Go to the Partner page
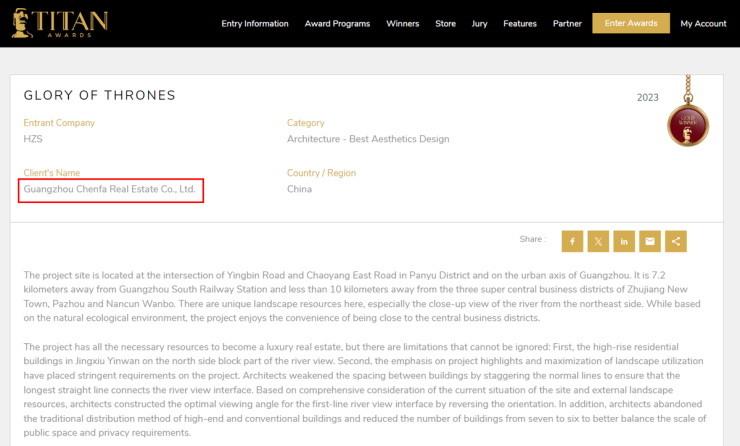 (567, 24)
